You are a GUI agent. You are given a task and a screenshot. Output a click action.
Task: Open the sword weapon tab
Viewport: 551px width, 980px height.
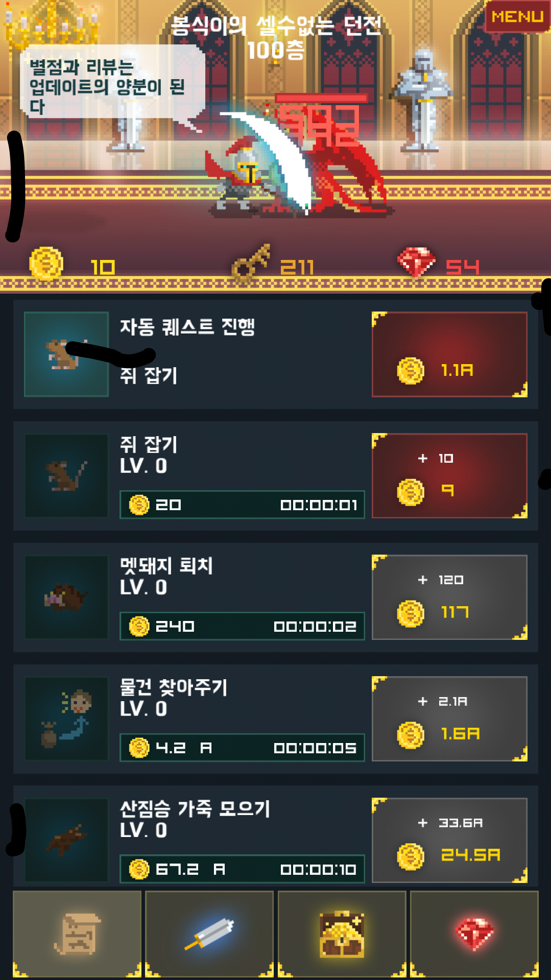[x=209, y=934]
